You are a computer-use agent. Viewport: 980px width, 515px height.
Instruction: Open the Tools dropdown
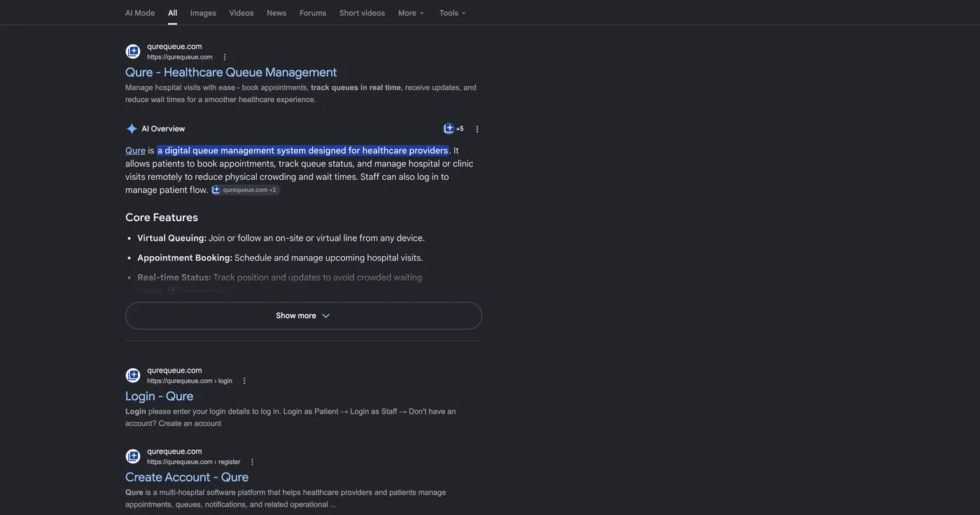point(452,13)
